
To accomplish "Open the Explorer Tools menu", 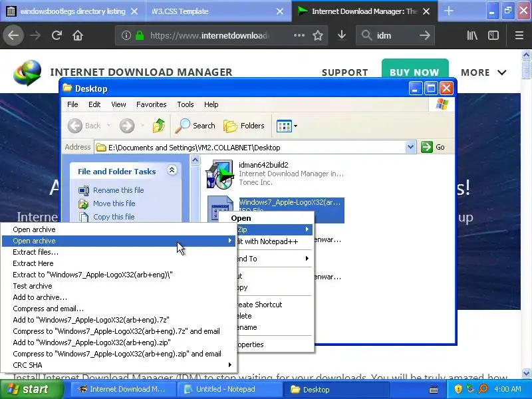I will 186,104.
